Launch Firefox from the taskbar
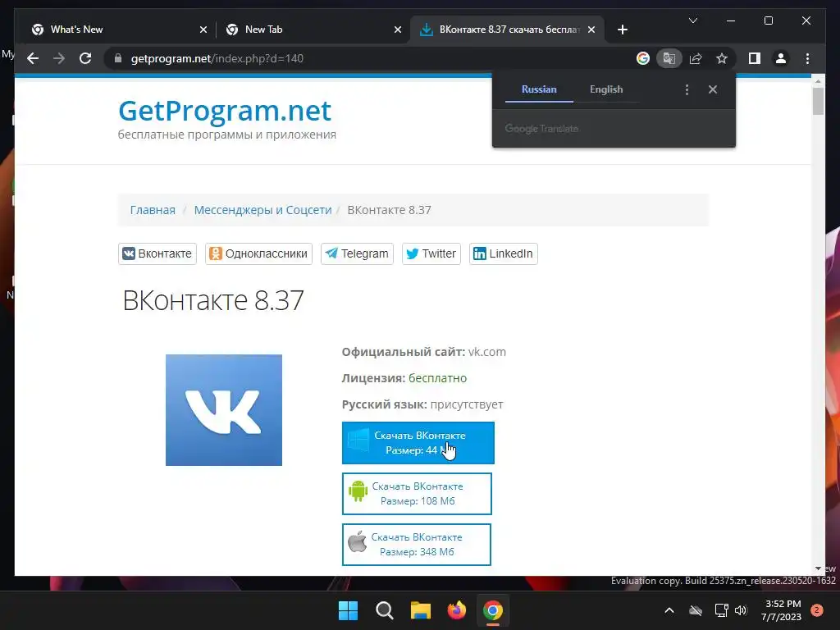840x630 pixels. (456, 610)
